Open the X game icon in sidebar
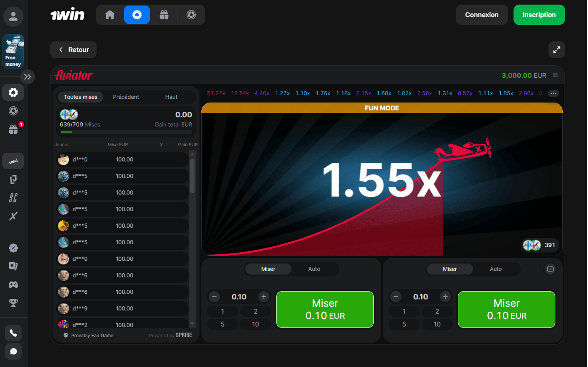 point(13,216)
